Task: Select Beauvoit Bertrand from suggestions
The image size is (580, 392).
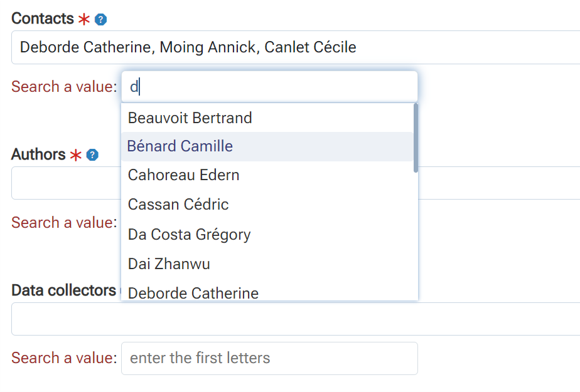Action: [x=267, y=118]
